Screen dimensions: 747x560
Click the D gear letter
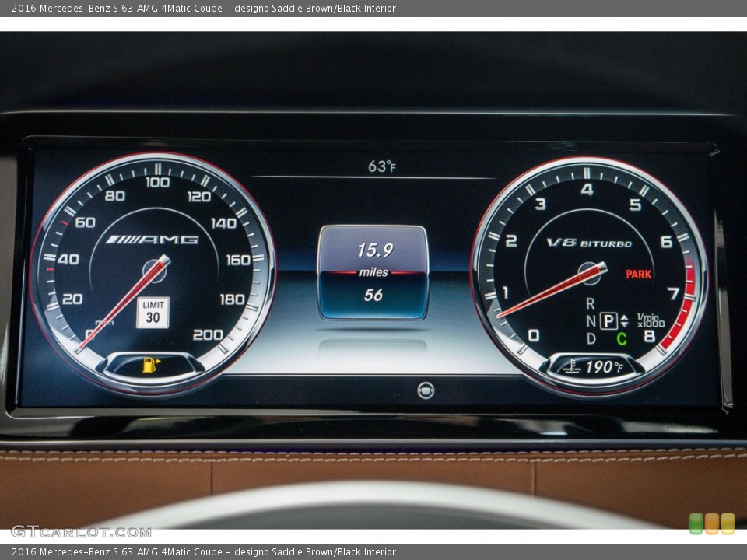591,338
